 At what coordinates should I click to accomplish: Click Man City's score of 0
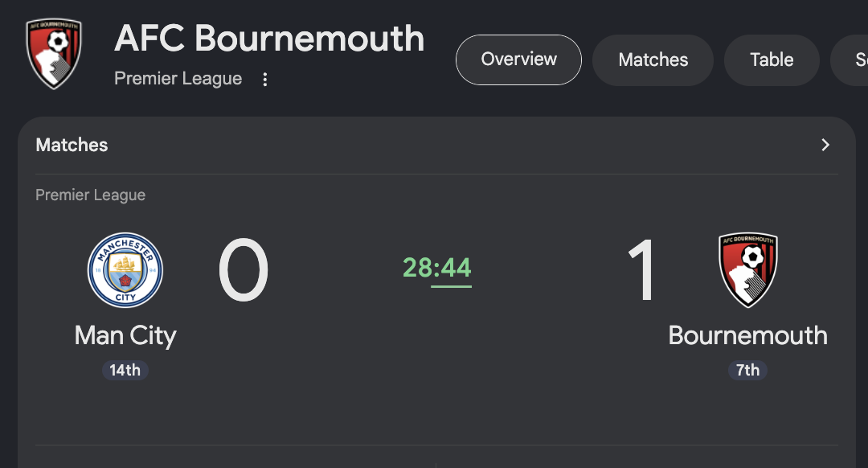click(x=243, y=269)
